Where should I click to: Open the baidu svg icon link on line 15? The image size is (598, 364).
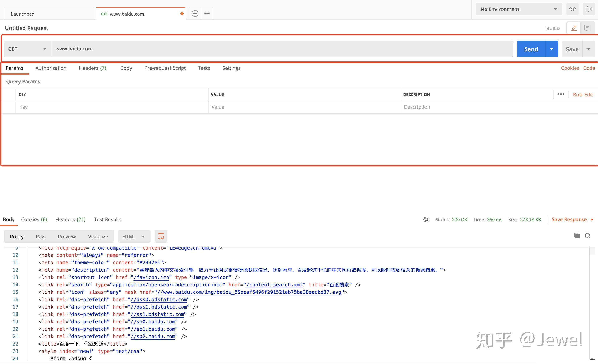click(x=249, y=292)
